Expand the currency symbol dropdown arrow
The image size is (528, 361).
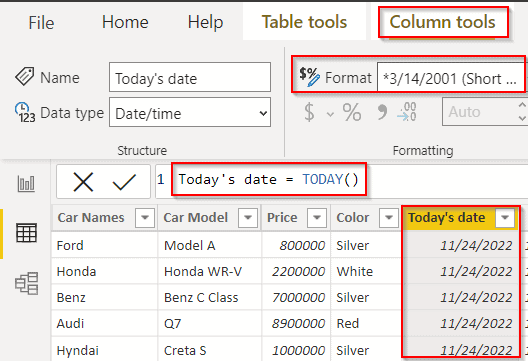(x=330, y=114)
